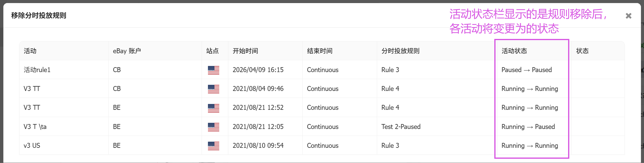Click the flag beside 2021/08/21 12:52

(x=213, y=108)
